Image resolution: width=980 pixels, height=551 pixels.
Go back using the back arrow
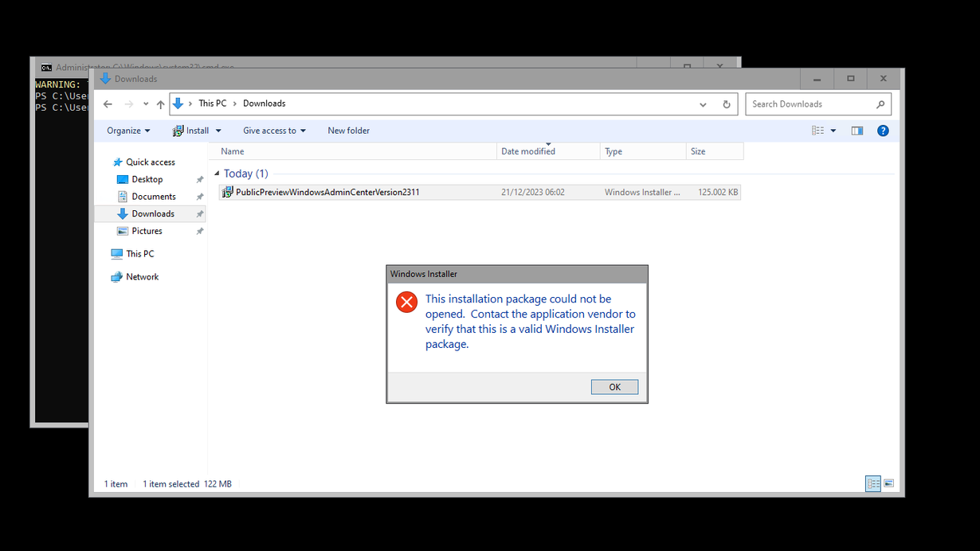[x=108, y=104]
